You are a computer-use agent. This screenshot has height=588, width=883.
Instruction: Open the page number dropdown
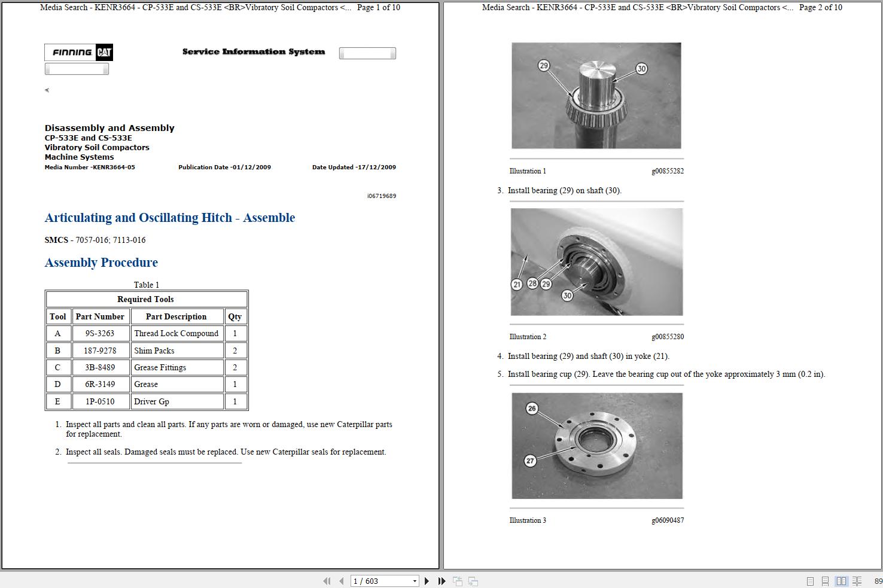415,581
